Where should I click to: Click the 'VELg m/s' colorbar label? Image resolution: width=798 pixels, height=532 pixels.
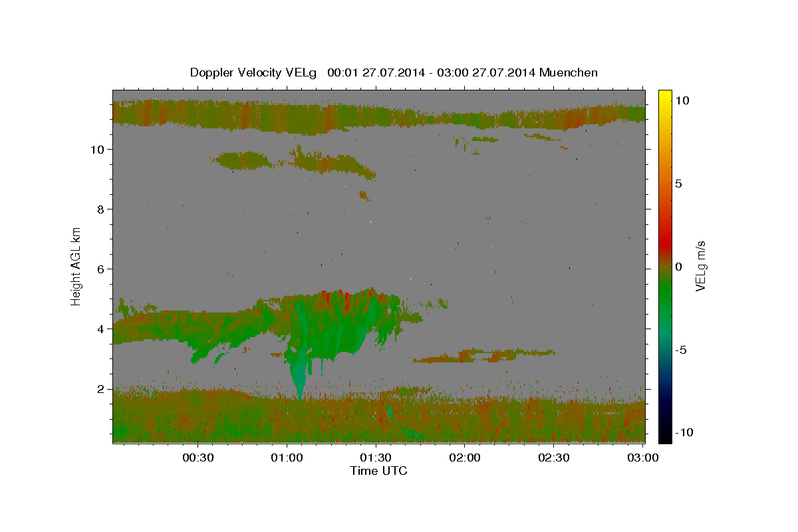tap(700, 266)
